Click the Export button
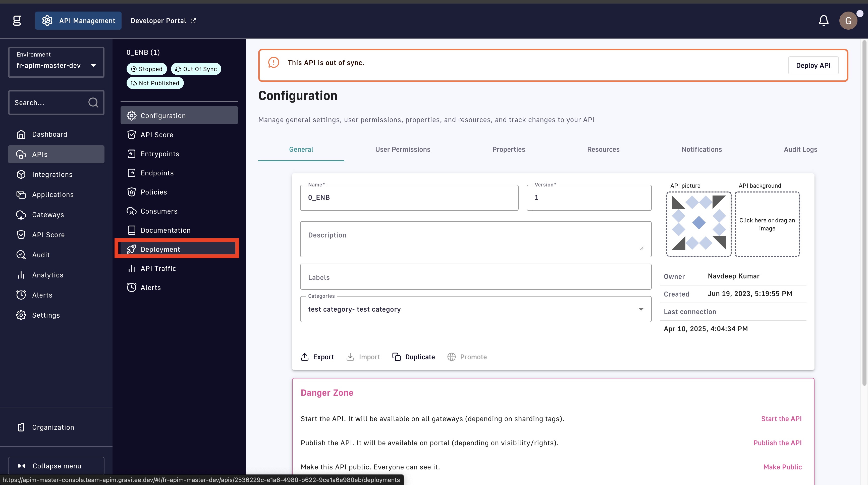 pyautogui.click(x=317, y=357)
